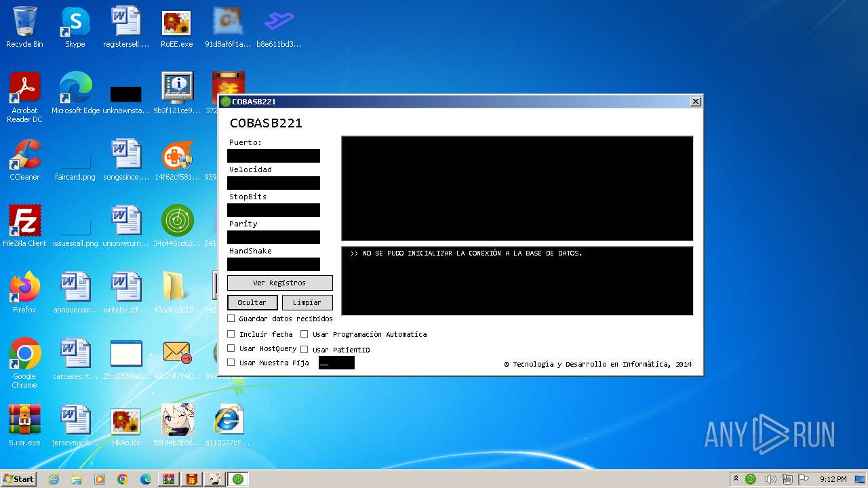
Task: Select the Firefox desktop shortcut
Action: coord(24,293)
